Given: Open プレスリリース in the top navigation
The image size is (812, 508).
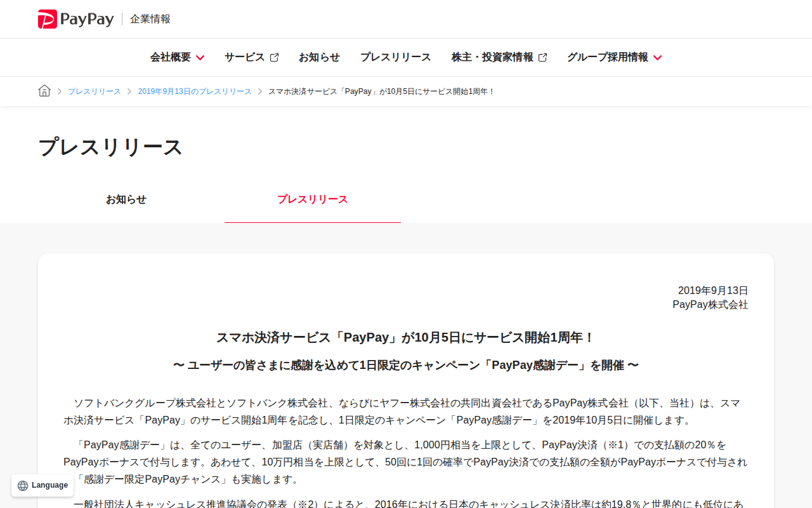Looking at the screenshot, I should pyautogui.click(x=396, y=57).
